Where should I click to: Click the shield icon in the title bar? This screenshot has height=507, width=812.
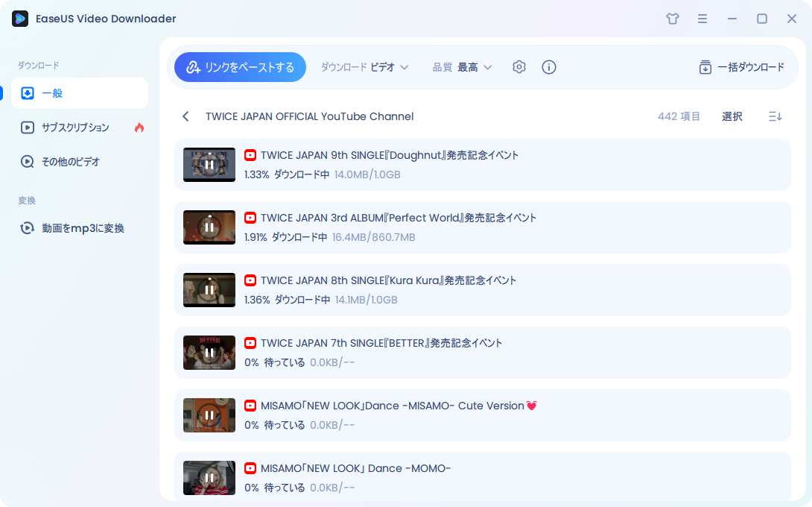click(672, 19)
